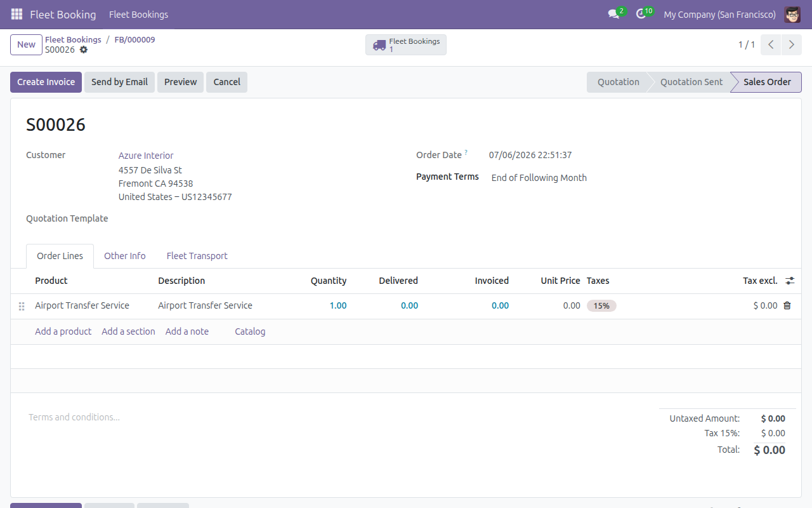Open the product Catalog
Image resolution: width=812 pixels, height=508 pixels.
click(250, 331)
